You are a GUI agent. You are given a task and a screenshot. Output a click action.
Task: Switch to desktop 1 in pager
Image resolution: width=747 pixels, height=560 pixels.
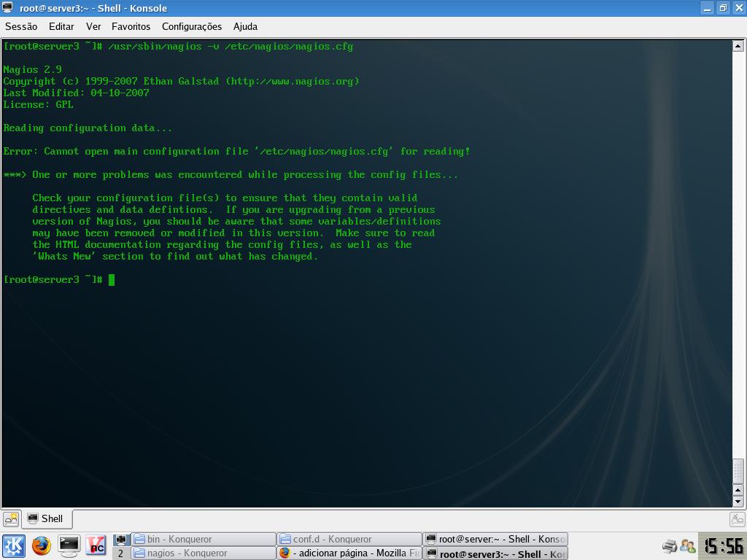click(121, 540)
